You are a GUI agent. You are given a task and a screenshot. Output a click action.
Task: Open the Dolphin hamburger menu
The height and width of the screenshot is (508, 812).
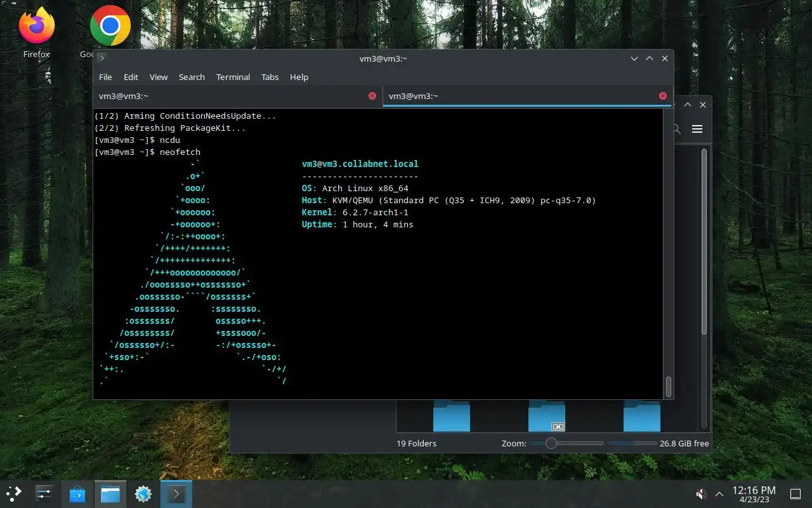point(697,129)
